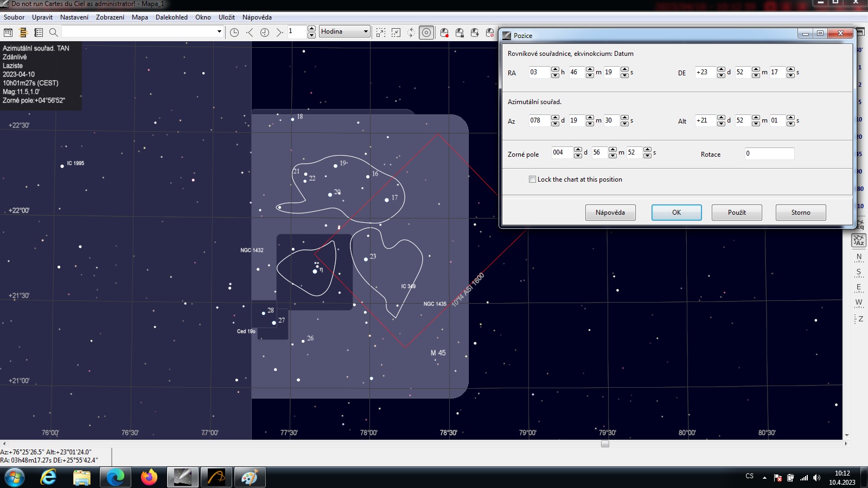Enable Lock the chart at this position
This screenshot has width=868, height=488.
pos(532,179)
